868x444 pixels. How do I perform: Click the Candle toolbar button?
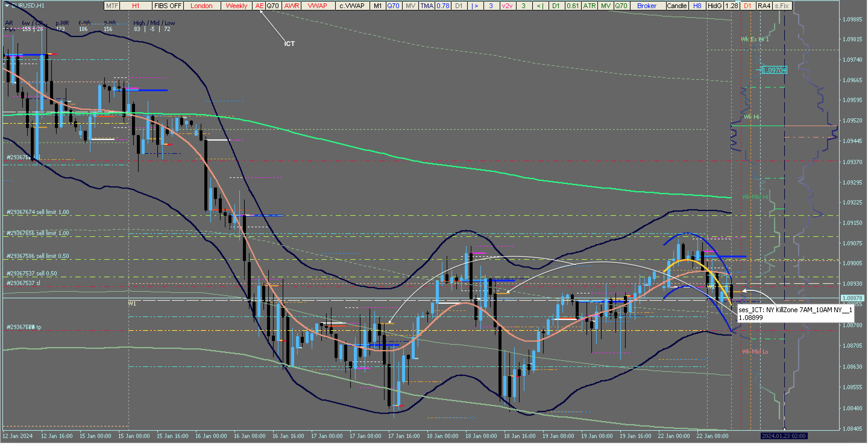click(x=677, y=6)
